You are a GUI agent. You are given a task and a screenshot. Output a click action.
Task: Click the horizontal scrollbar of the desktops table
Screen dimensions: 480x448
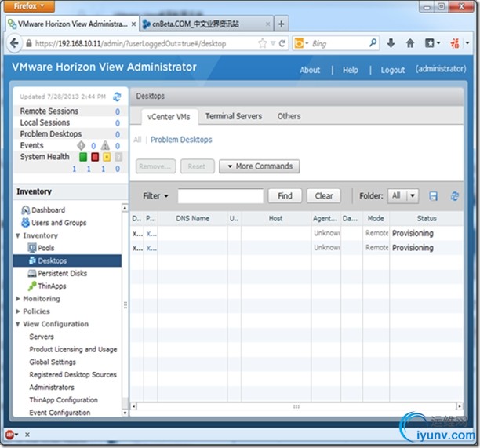point(296,406)
